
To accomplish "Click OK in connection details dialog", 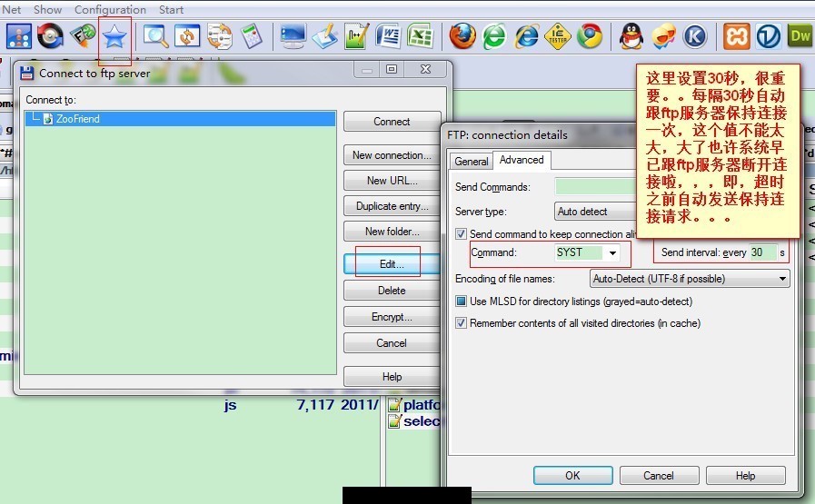I will pos(572,475).
